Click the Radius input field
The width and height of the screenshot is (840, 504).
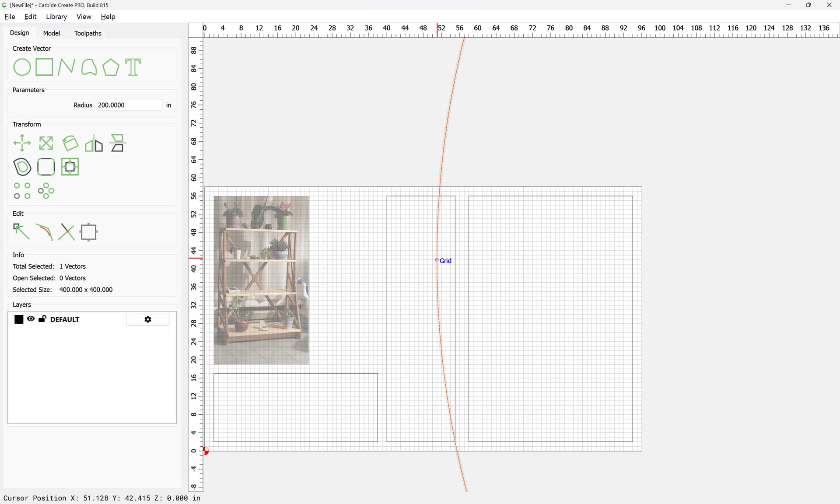[x=129, y=105]
